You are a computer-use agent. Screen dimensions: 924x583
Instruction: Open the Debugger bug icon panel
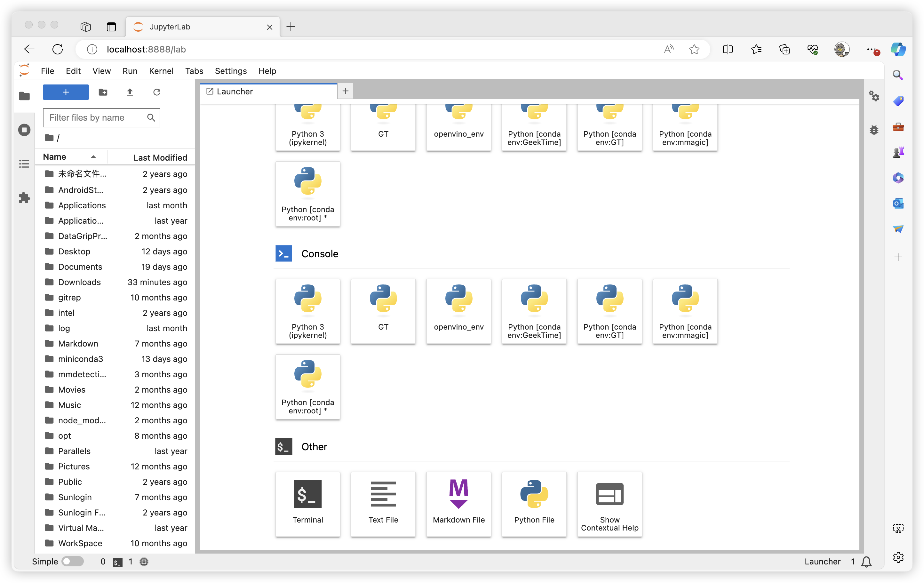(874, 130)
